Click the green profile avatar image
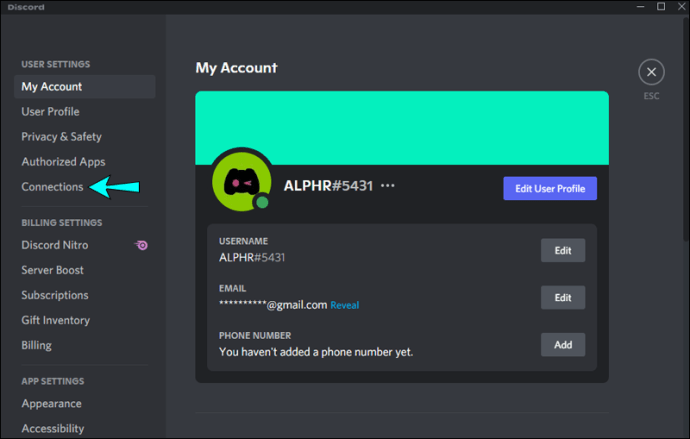The image size is (690, 439). click(x=242, y=181)
